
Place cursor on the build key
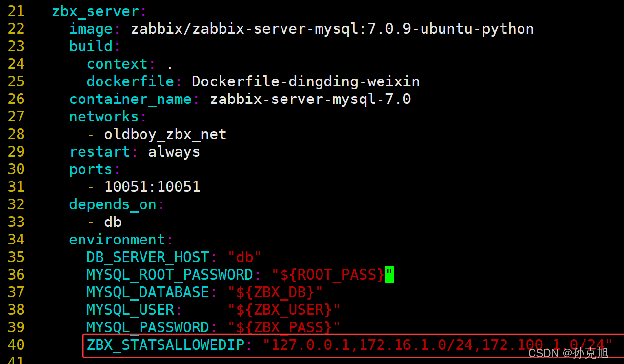click(91, 46)
